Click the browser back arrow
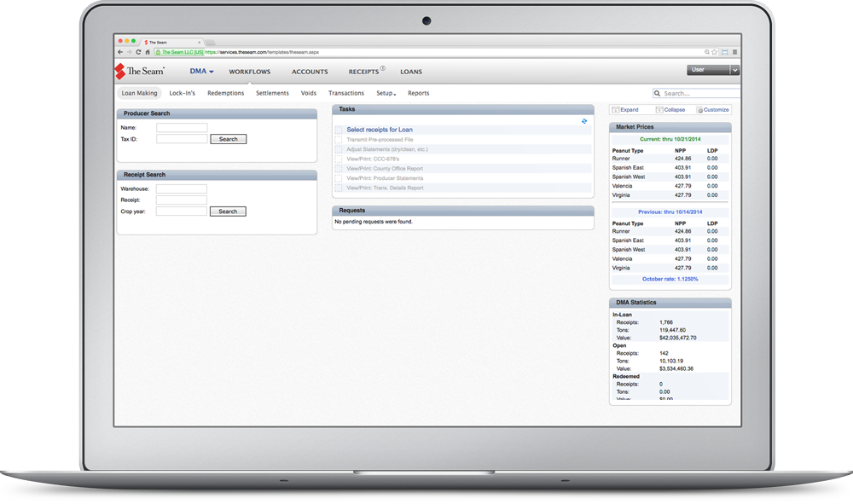This screenshot has height=504, width=853. click(120, 52)
